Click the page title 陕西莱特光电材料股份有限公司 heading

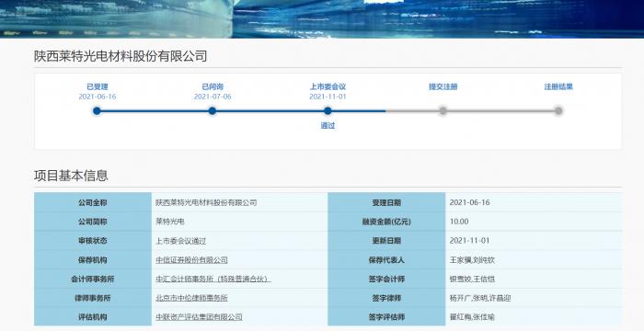[x=121, y=56]
